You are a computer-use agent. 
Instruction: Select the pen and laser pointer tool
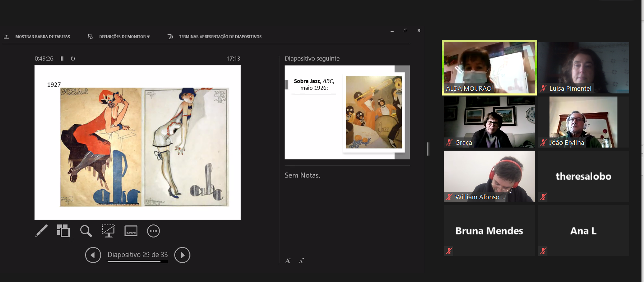click(x=41, y=231)
